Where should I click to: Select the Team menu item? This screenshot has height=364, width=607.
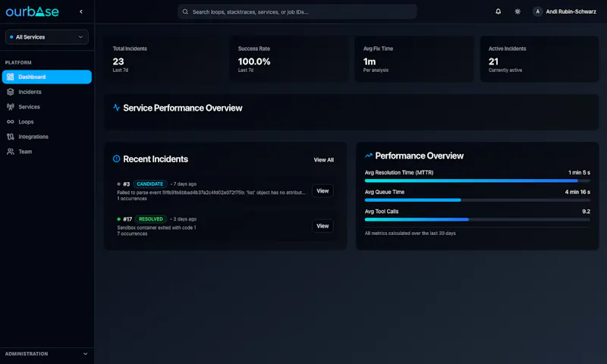click(x=47, y=152)
